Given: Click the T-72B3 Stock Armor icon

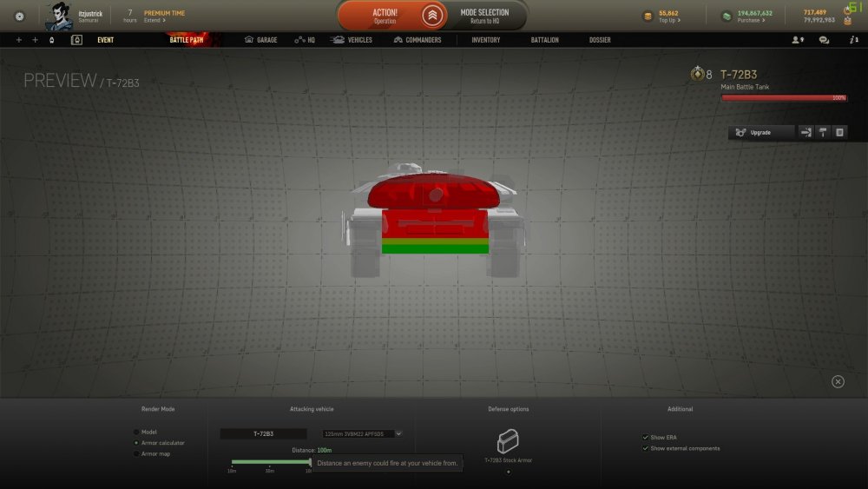Looking at the screenshot, I should pyautogui.click(x=508, y=441).
